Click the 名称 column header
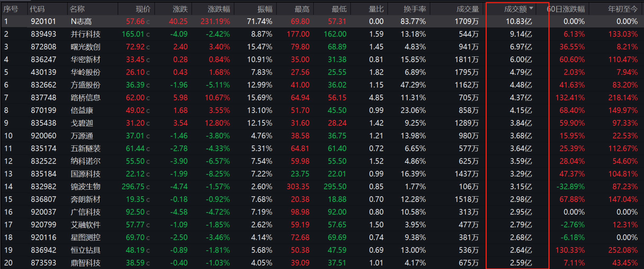This screenshot has height=269, width=644. point(77,9)
